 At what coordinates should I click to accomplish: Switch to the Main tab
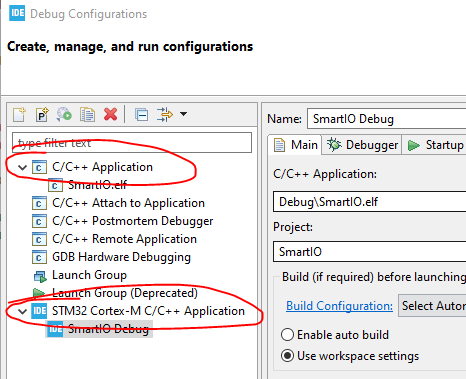pyautogui.click(x=295, y=145)
